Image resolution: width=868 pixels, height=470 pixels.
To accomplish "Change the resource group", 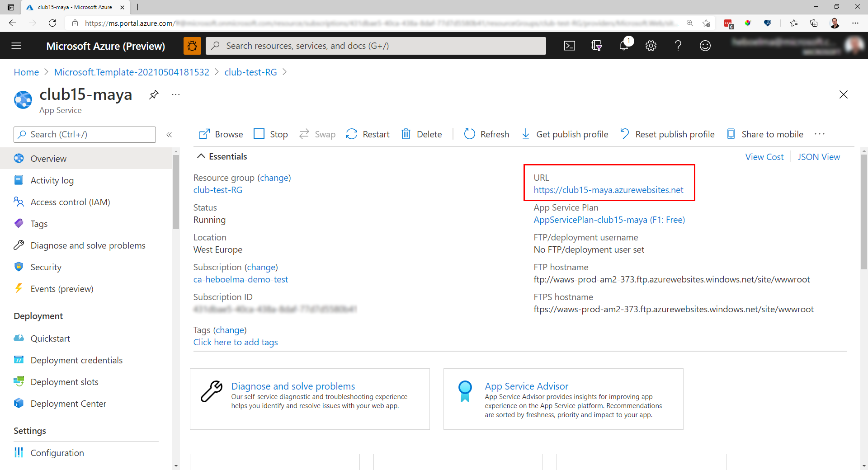I will coord(274,178).
